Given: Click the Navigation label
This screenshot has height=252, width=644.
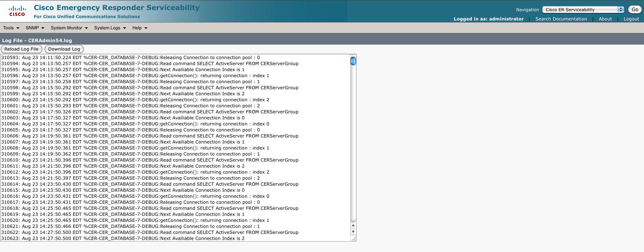Looking at the screenshot, I should pyautogui.click(x=527, y=10).
